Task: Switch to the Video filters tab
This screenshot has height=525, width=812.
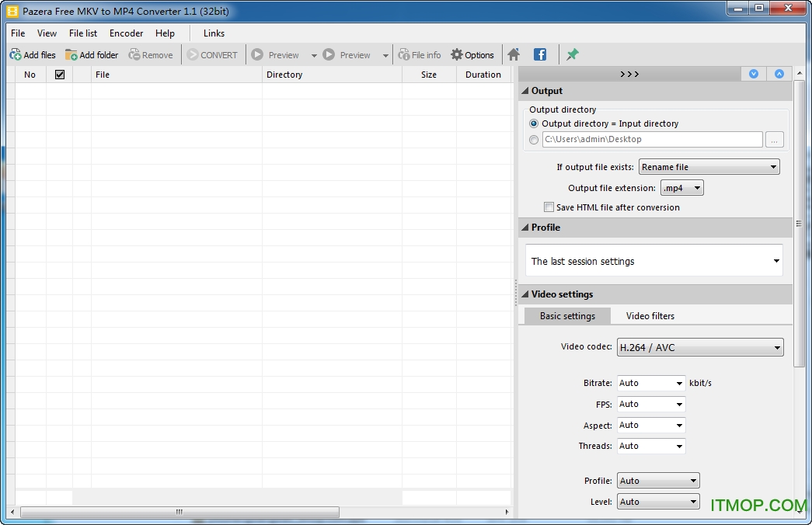Action: (650, 316)
